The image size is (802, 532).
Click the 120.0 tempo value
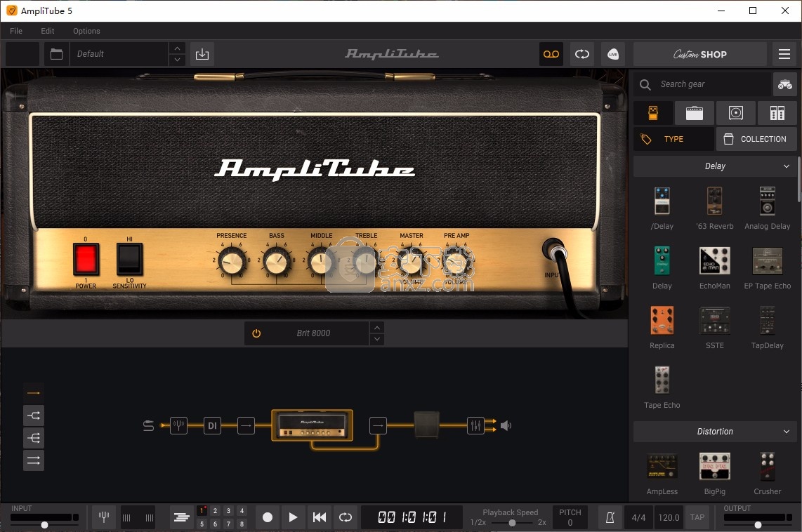click(669, 517)
